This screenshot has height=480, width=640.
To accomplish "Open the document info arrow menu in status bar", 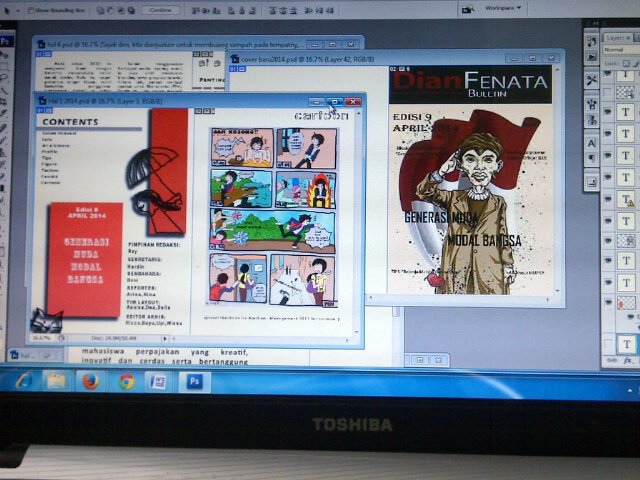I will [x=165, y=338].
